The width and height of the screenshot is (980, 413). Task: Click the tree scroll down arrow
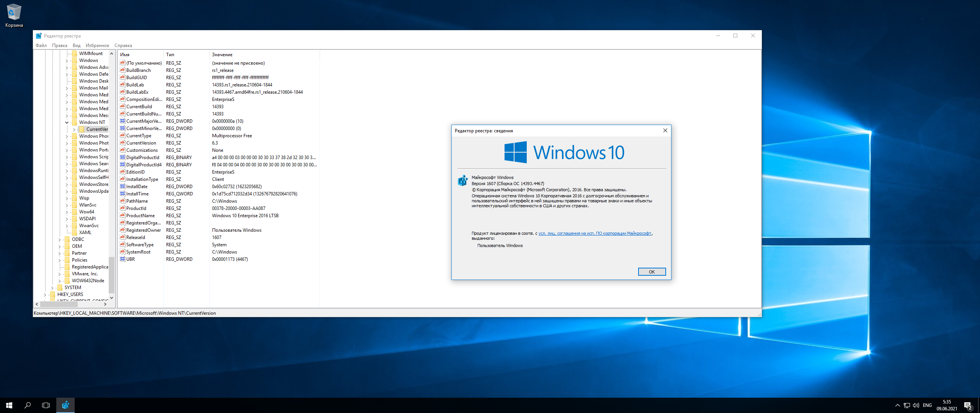click(x=112, y=298)
